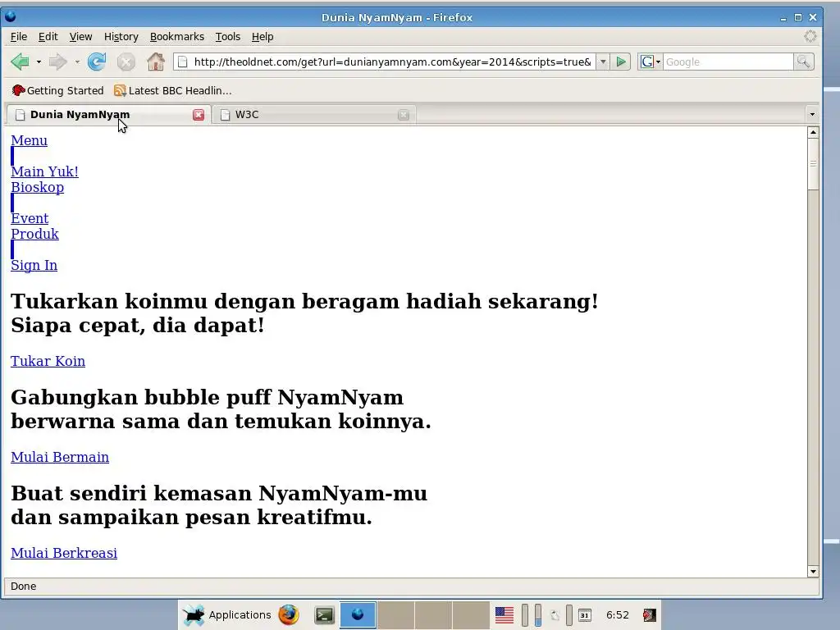This screenshot has width=840, height=630.
Task: Go back with the green arrow
Action: pyautogui.click(x=20, y=62)
